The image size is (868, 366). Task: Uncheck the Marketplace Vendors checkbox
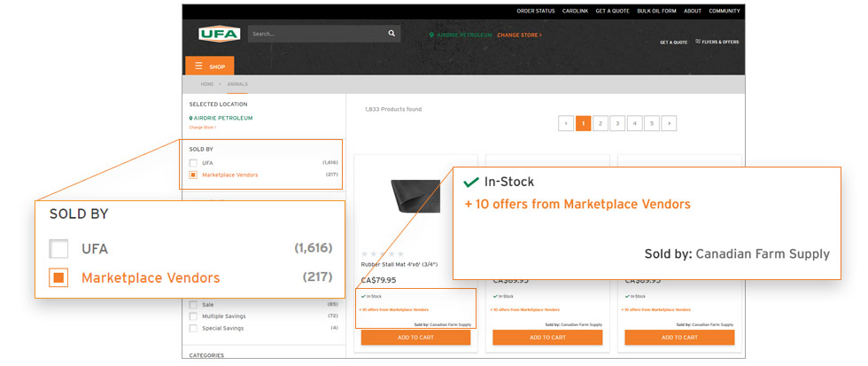[x=193, y=175]
